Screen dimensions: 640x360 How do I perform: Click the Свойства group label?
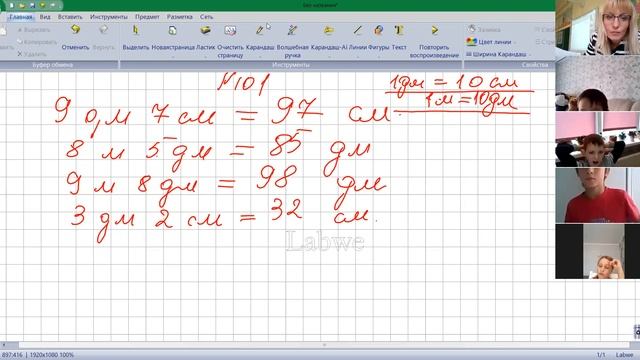(x=534, y=65)
